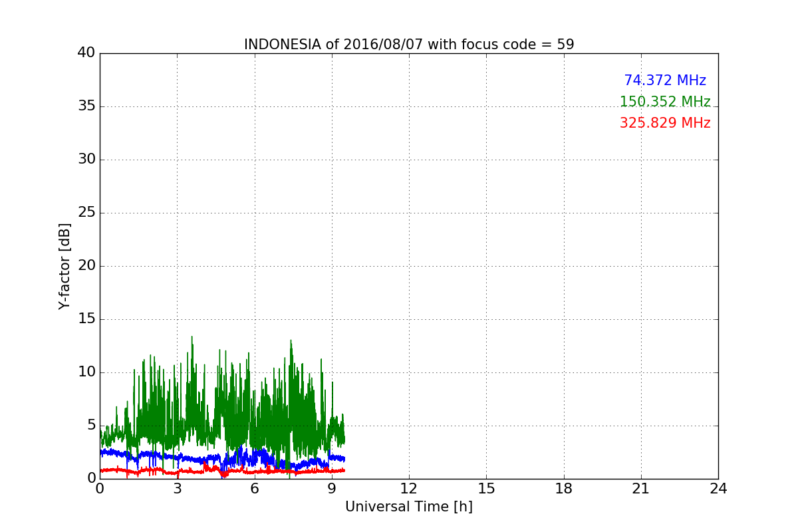Screen dimensions: 798x532
Task: Click y-axis tick label 35
Action: pyautogui.click(x=86, y=106)
